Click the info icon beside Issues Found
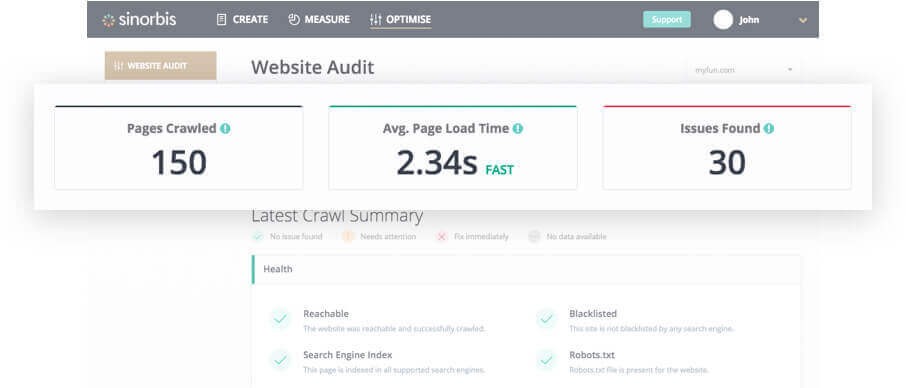The height and width of the screenshot is (388, 906). pos(768,129)
